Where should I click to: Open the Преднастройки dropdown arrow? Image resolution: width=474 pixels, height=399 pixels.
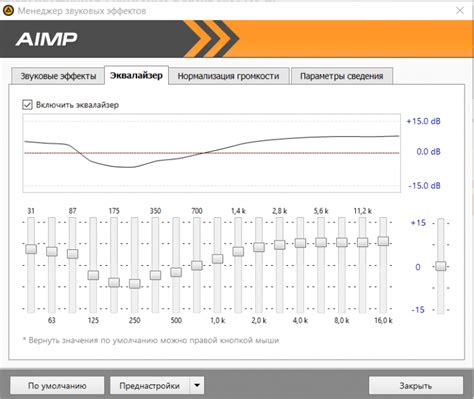[x=197, y=385]
